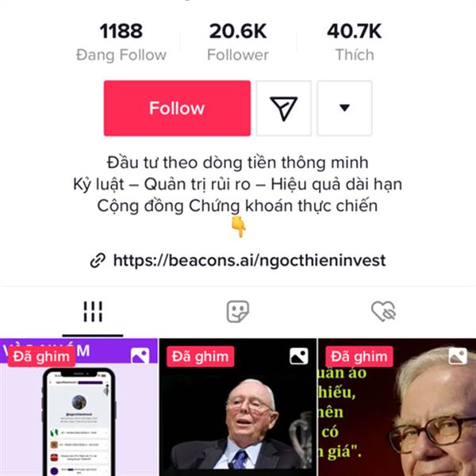The image size is (476, 476).
Task: Switch to the videos grid tab
Action: point(93,312)
